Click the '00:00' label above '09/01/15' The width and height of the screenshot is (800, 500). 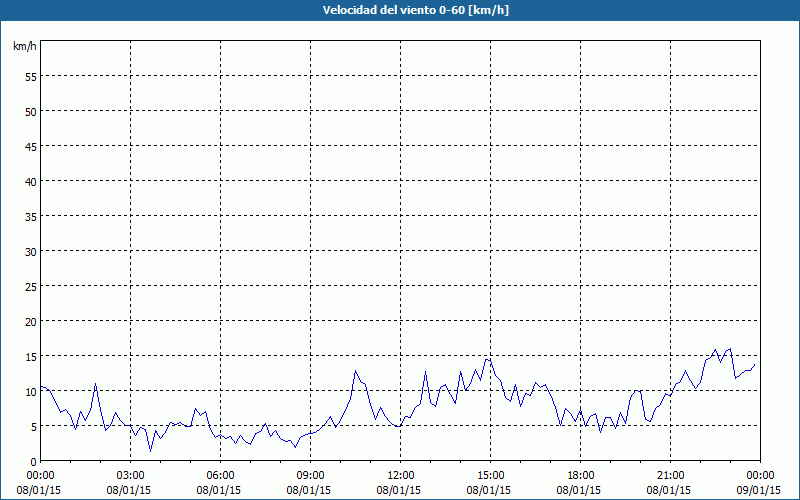click(760, 476)
